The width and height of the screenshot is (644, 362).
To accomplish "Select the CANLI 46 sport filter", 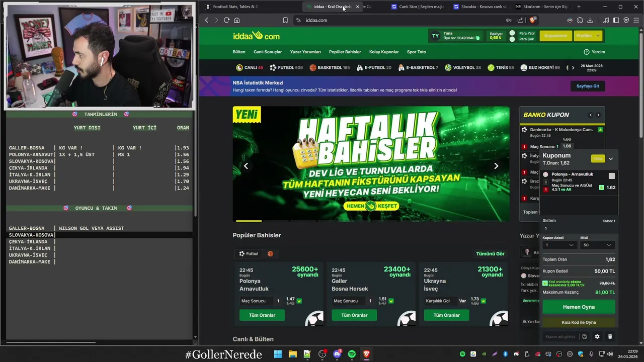I will click(x=250, y=67).
